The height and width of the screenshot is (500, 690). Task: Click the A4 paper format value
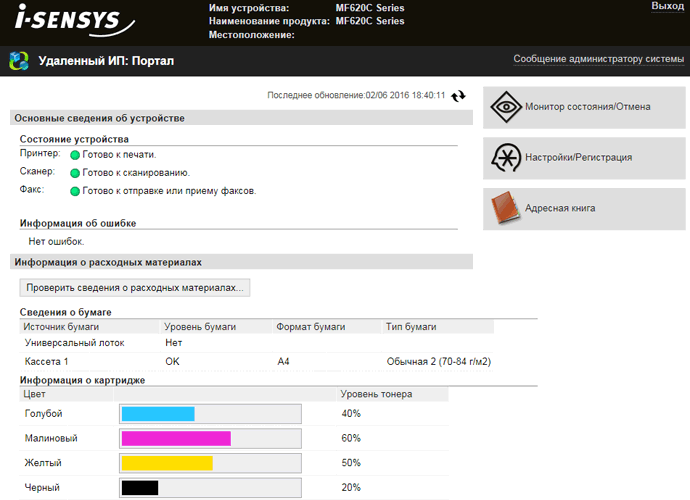point(283,361)
